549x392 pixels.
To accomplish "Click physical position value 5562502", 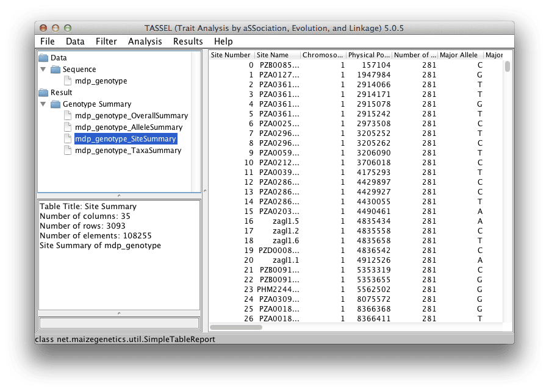I will point(373,290).
